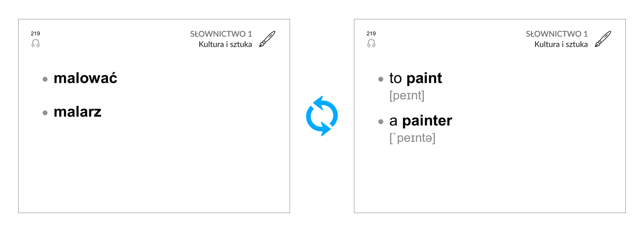Select the English phrase 'a painter'

421,121
